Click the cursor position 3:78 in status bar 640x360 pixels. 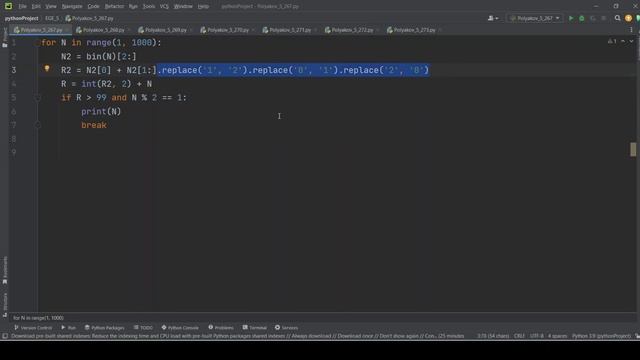493,336
